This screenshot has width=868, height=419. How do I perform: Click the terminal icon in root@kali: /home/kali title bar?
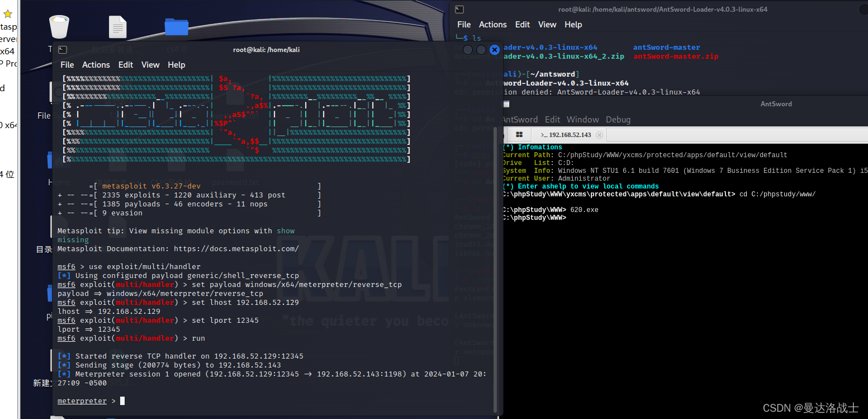tap(63, 50)
